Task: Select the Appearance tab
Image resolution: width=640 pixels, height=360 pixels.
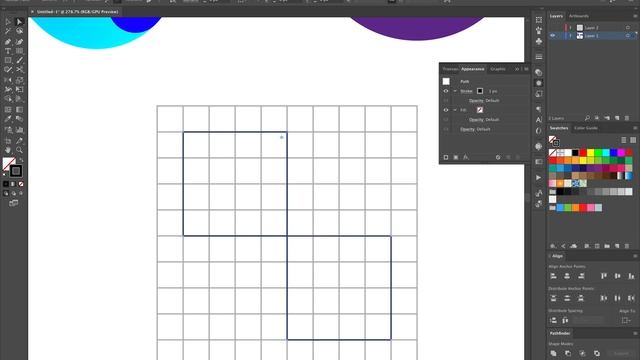Action: 473,69
